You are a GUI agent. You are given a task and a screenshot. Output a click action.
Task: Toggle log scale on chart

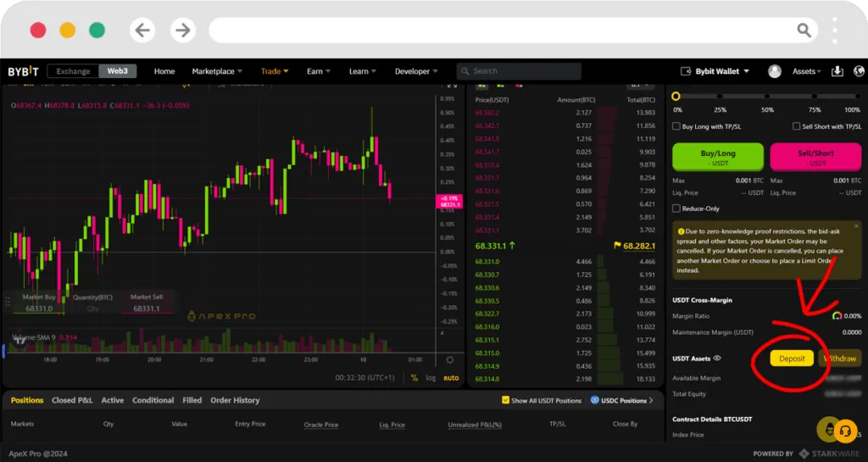click(x=431, y=377)
